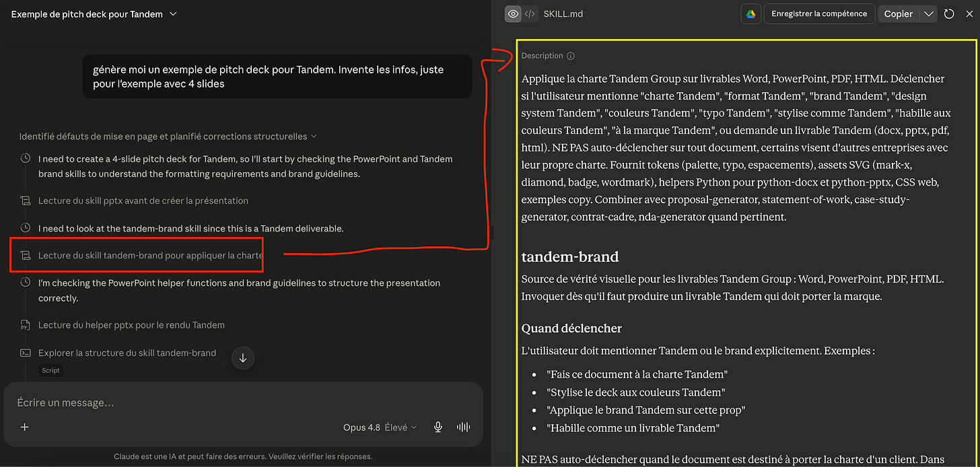
Task: Click the chat title Exemple de pitch deck pour Tandem
Action: click(x=87, y=13)
